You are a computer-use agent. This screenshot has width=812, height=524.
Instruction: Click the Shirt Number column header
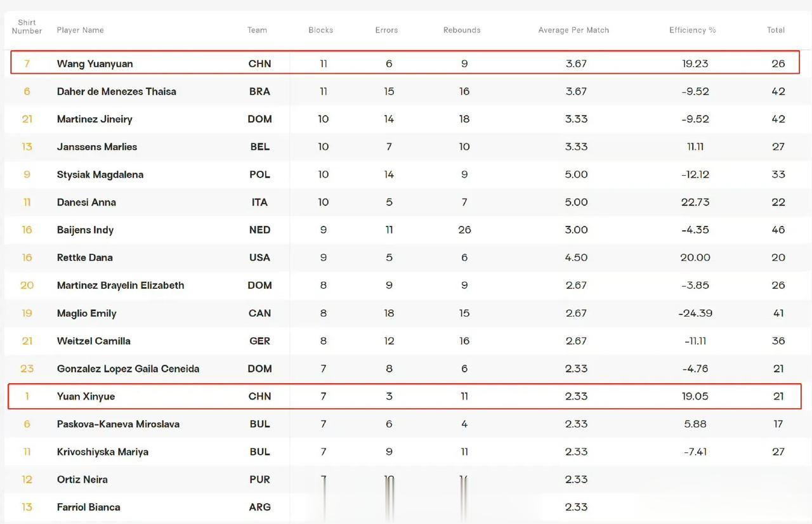click(x=27, y=27)
